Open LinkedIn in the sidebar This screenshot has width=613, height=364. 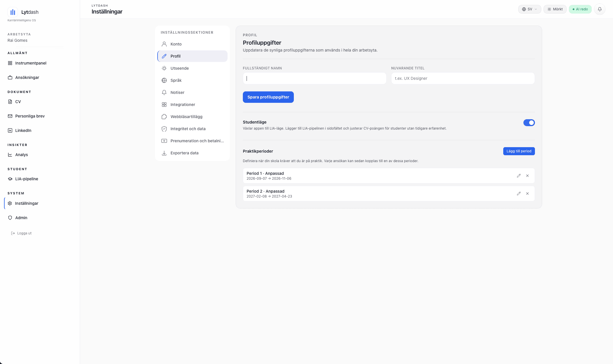[x=23, y=130]
